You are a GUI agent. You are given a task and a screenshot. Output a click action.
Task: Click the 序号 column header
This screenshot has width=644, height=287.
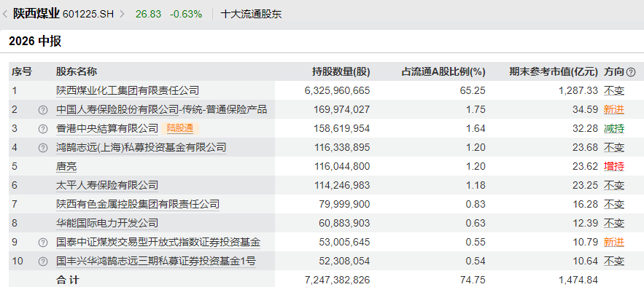point(21,71)
